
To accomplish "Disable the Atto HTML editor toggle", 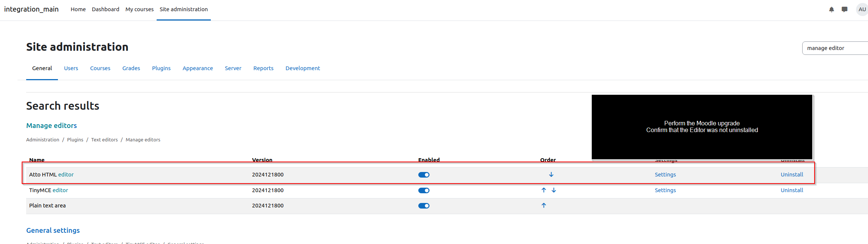I will point(424,175).
